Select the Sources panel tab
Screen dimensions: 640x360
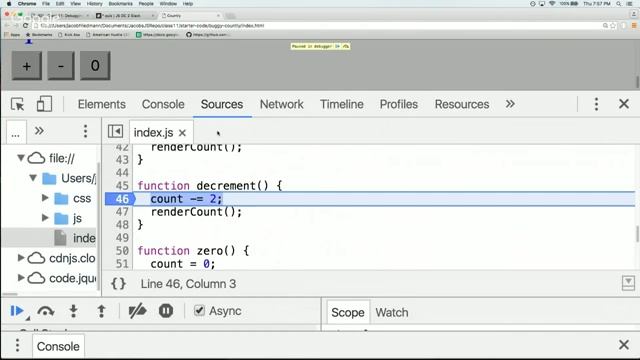[222, 104]
